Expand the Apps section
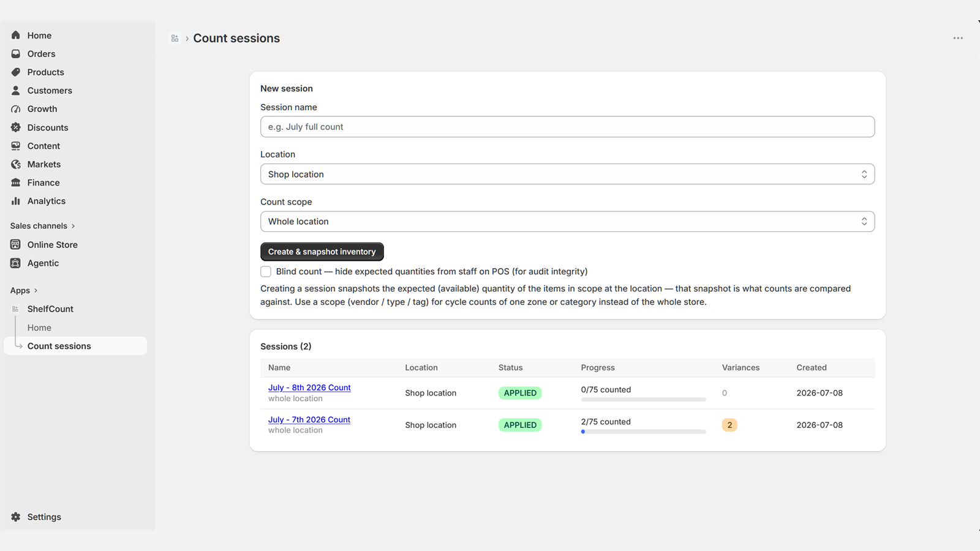The image size is (980, 551). point(24,291)
